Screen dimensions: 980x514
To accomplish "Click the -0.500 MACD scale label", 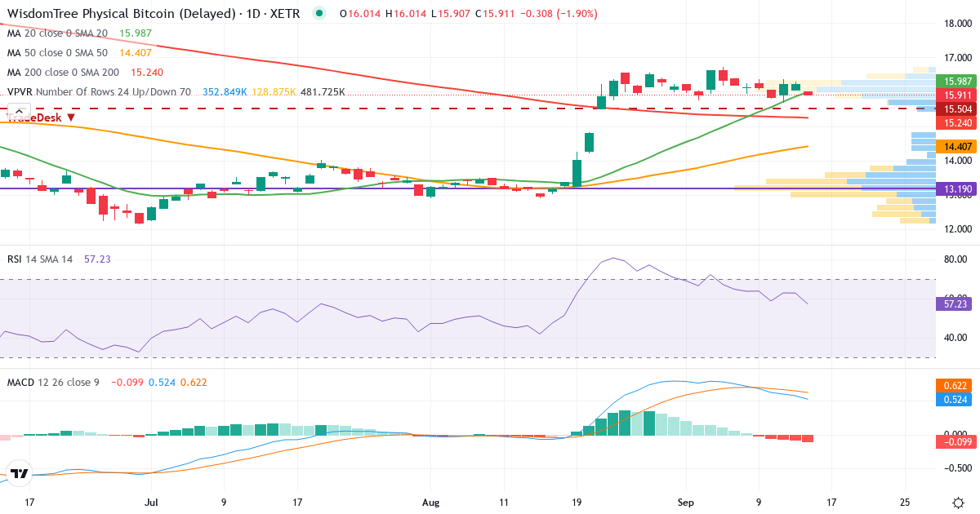I will point(956,467).
